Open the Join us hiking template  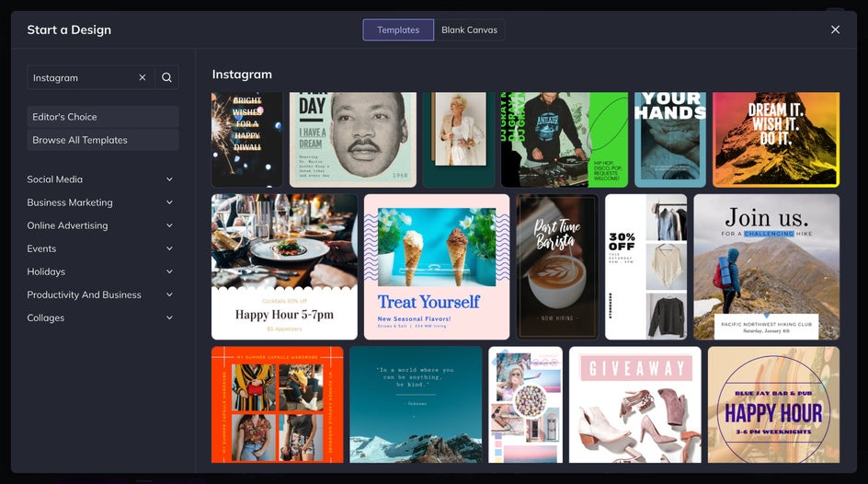pos(766,267)
